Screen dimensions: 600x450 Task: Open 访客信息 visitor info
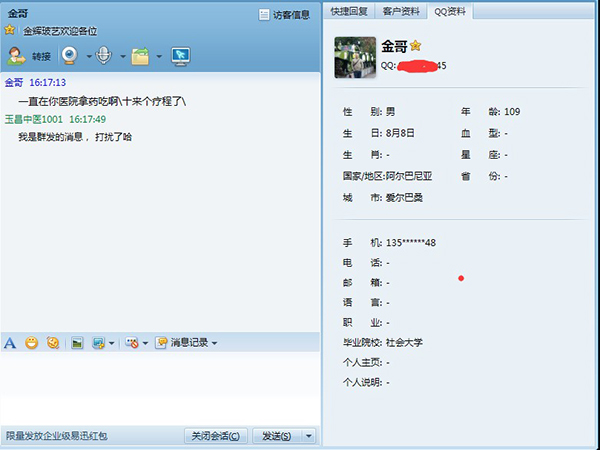(x=291, y=15)
